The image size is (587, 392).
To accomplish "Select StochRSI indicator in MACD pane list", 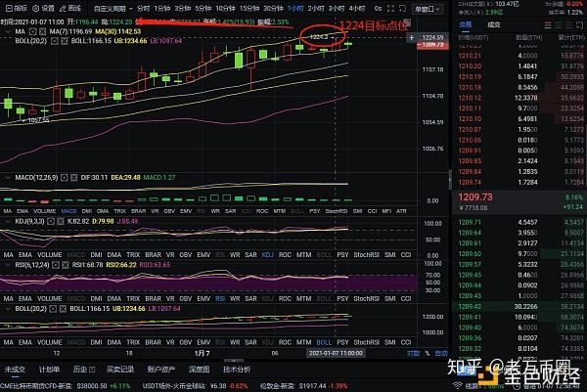I will pos(335,210).
